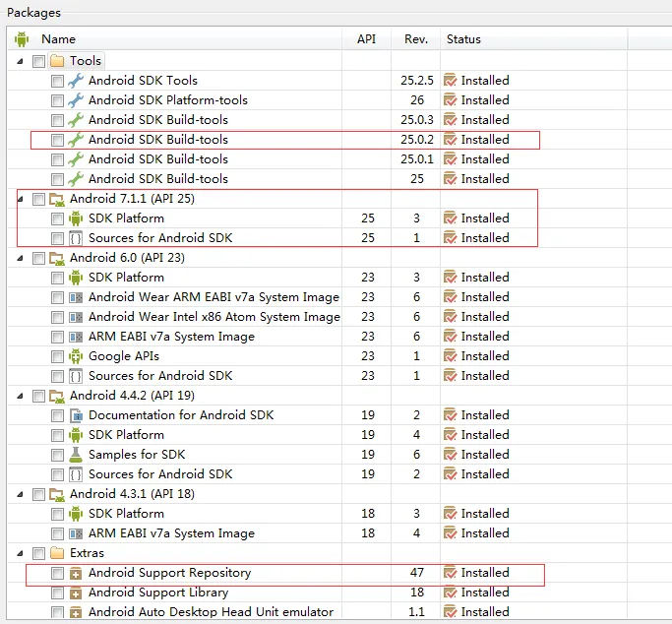The width and height of the screenshot is (672, 624).
Task: Click the Android 4.3.1 (API 18) folder icon
Action: pyautogui.click(x=57, y=494)
